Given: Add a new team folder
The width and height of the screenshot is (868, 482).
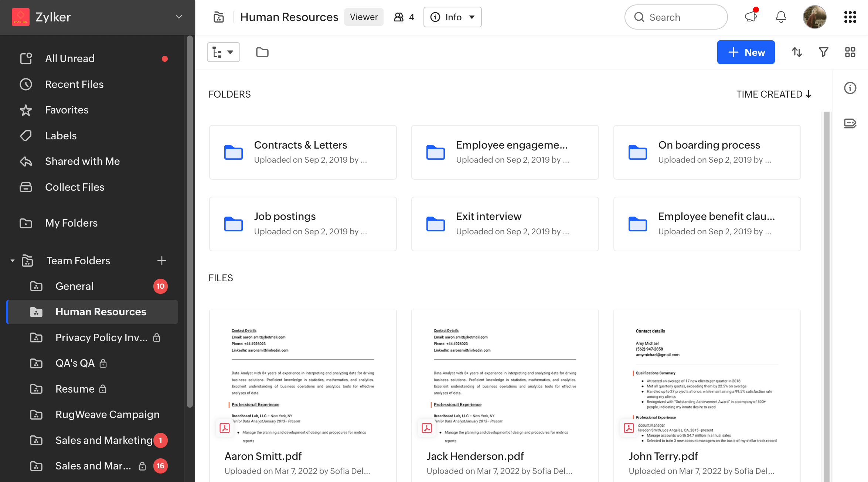Looking at the screenshot, I should [161, 261].
